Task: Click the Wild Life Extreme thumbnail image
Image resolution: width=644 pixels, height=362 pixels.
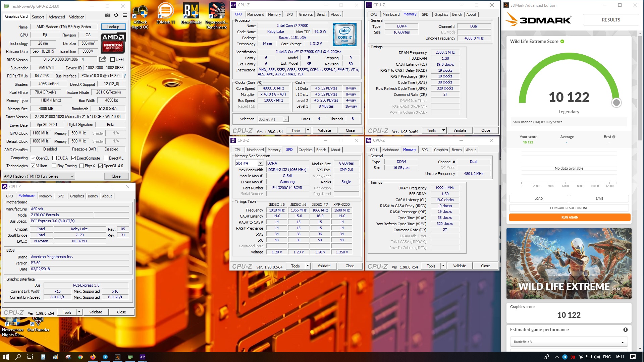Action: click(569, 263)
